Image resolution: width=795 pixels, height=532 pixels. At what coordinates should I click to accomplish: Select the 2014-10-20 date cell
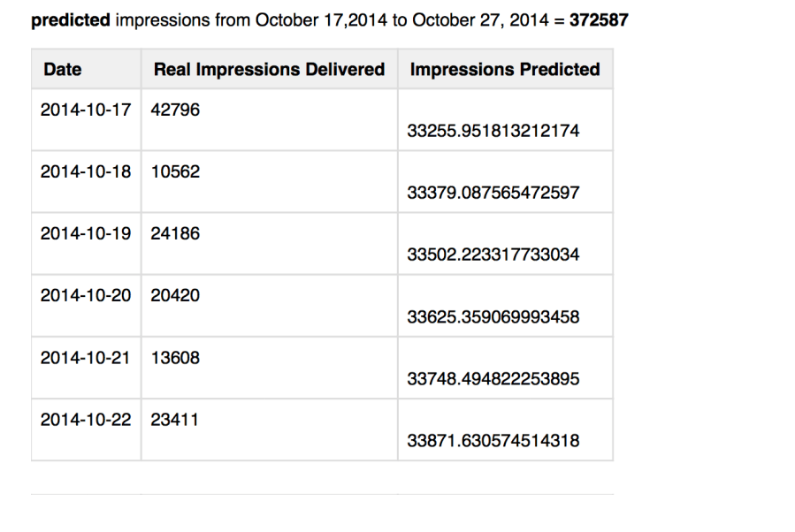87,296
